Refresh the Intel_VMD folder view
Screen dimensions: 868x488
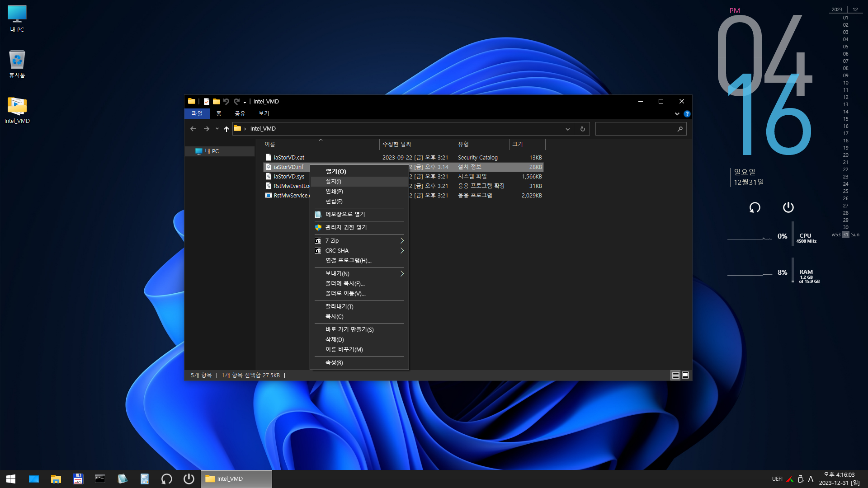pyautogui.click(x=582, y=129)
